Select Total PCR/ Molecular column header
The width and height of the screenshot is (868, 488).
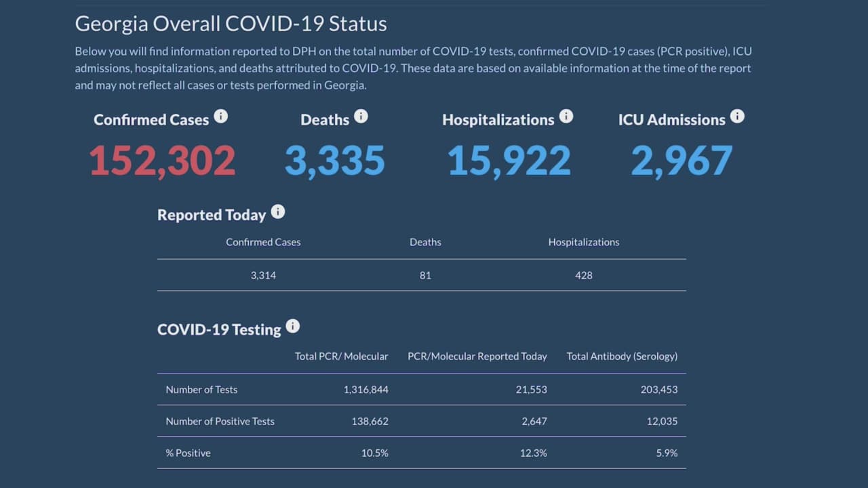click(341, 356)
